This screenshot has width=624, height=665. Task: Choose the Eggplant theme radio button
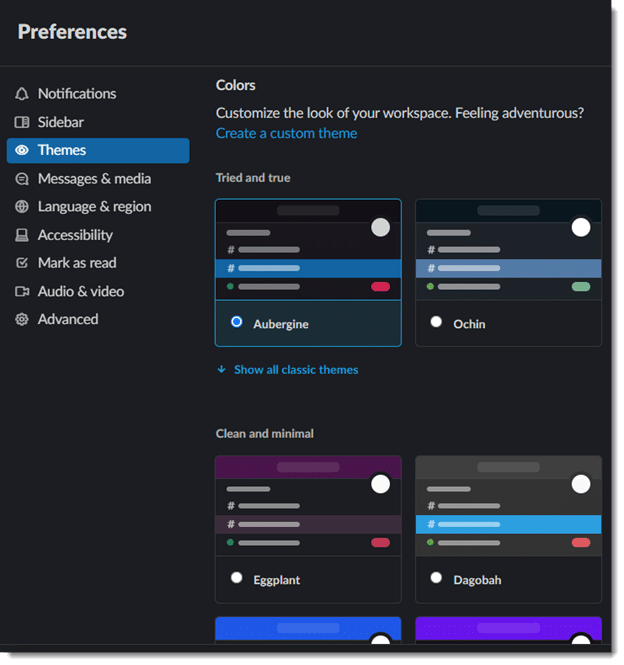coord(237,578)
